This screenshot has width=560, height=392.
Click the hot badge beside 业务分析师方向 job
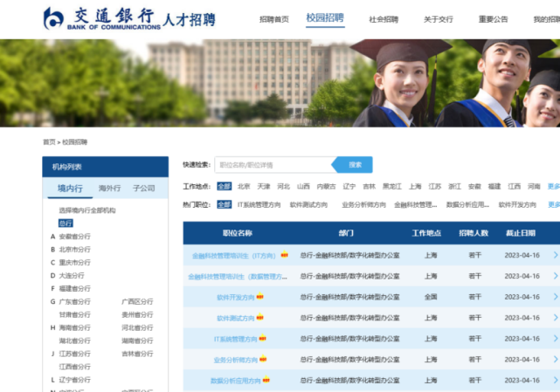[x=263, y=360]
